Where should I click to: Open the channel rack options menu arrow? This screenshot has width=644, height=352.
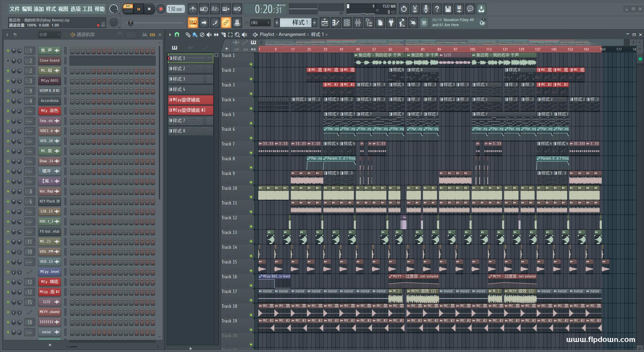click(7, 35)
